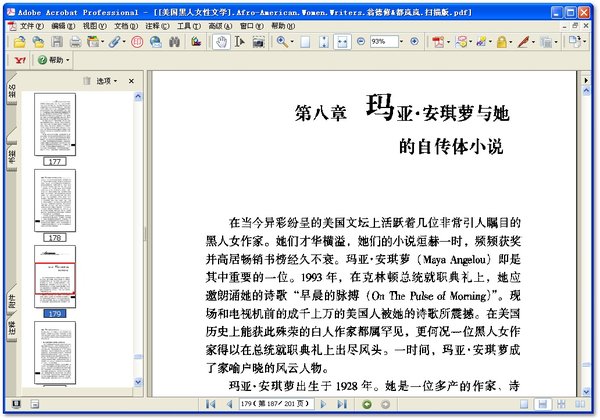Switch to Single Page layout
Screen dimensions: 600x420
[524, 404]
